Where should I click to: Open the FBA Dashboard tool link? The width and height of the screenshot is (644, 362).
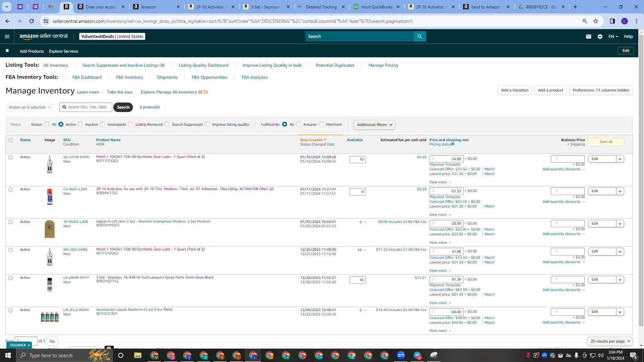(x=87, y=77)
